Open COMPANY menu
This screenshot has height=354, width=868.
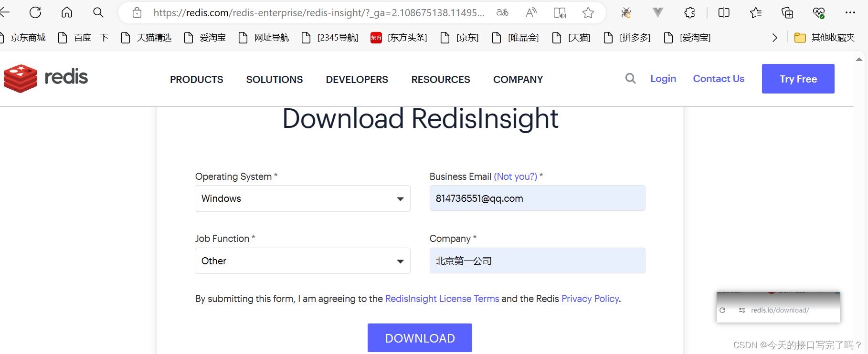click(x=518, y=80)
